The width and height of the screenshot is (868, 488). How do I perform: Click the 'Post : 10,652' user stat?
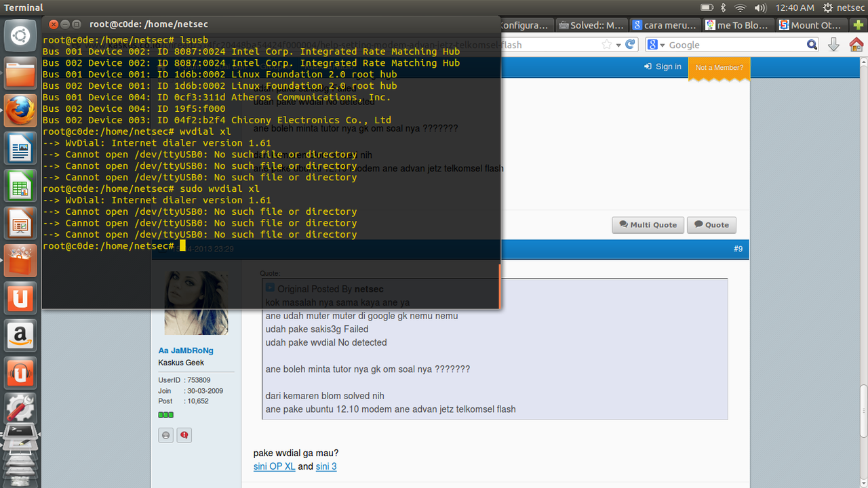coord(184,401)
